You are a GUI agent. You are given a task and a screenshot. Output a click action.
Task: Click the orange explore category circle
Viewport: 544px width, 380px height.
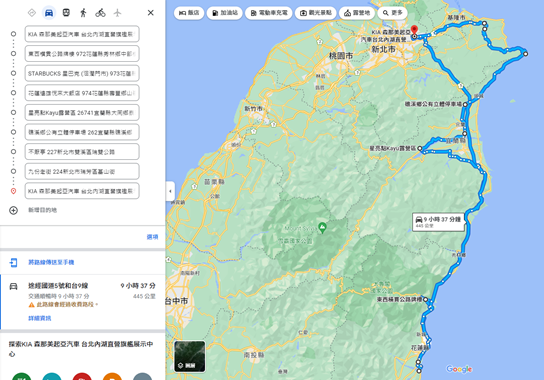pos(112,376)
